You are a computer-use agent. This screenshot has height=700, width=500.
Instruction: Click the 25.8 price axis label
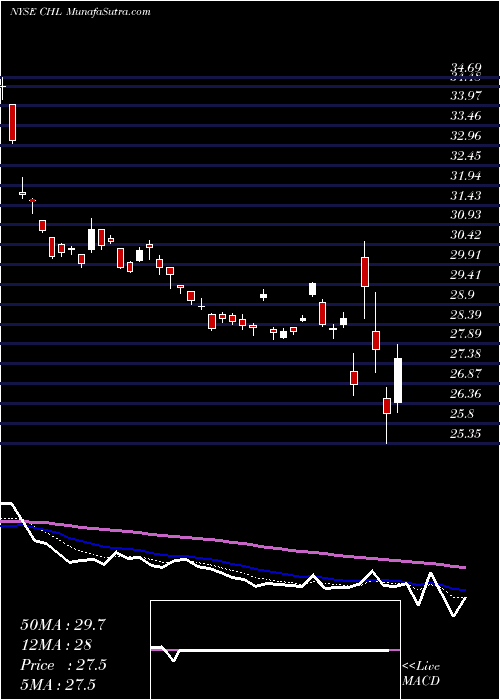[463, 414]
